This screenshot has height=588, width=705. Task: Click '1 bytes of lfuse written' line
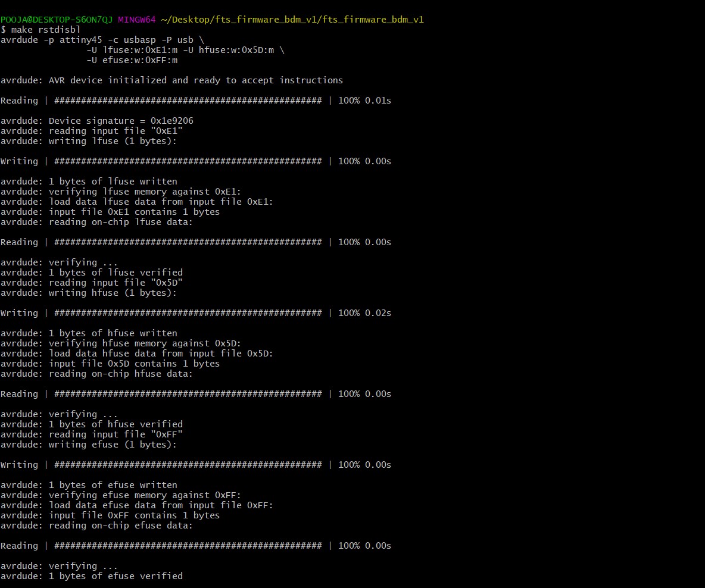(x=89, y=182)
